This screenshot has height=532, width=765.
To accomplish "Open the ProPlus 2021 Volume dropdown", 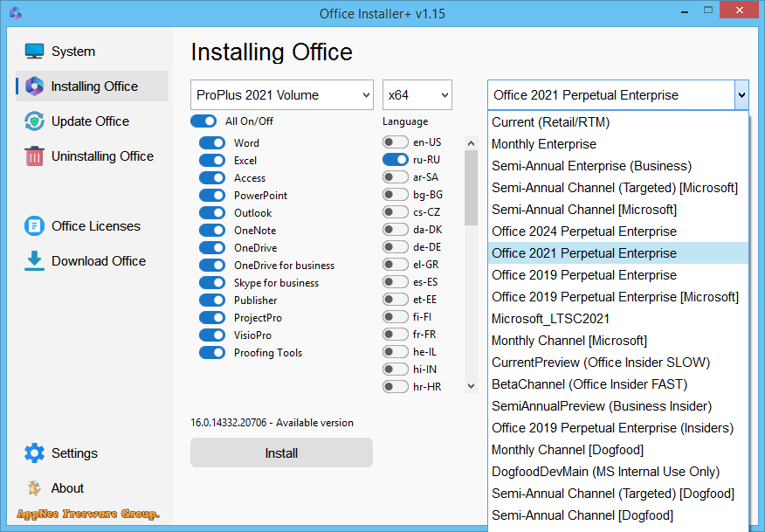I will pyautogui.click(x=282, y=94).
